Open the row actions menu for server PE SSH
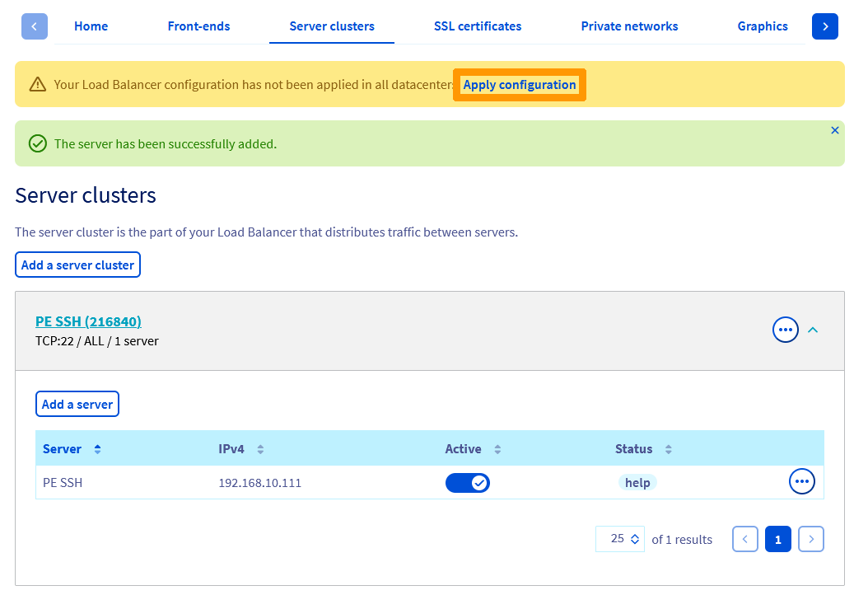The image size is (868, 595). [802, 481]
